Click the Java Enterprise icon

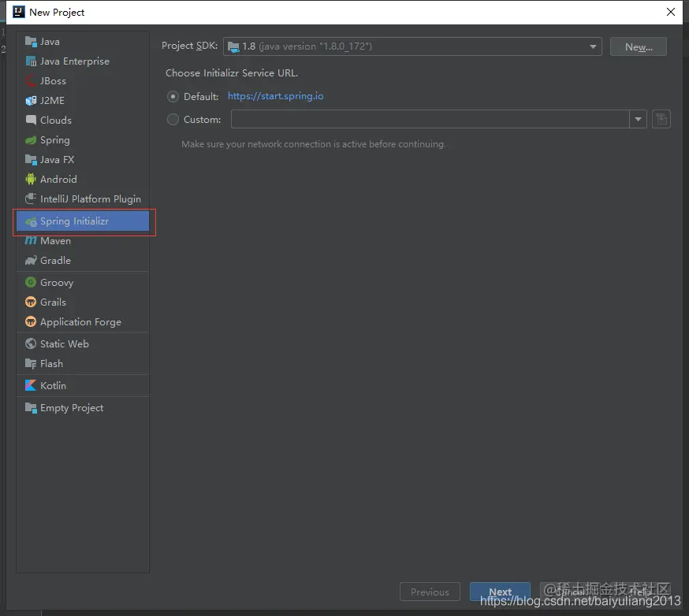tap(31, 61)
